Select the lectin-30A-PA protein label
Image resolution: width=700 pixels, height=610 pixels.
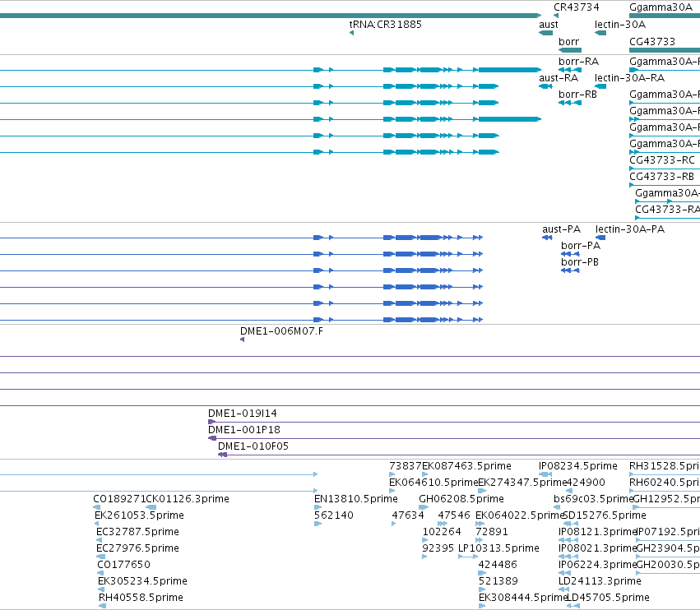point(630,229)
